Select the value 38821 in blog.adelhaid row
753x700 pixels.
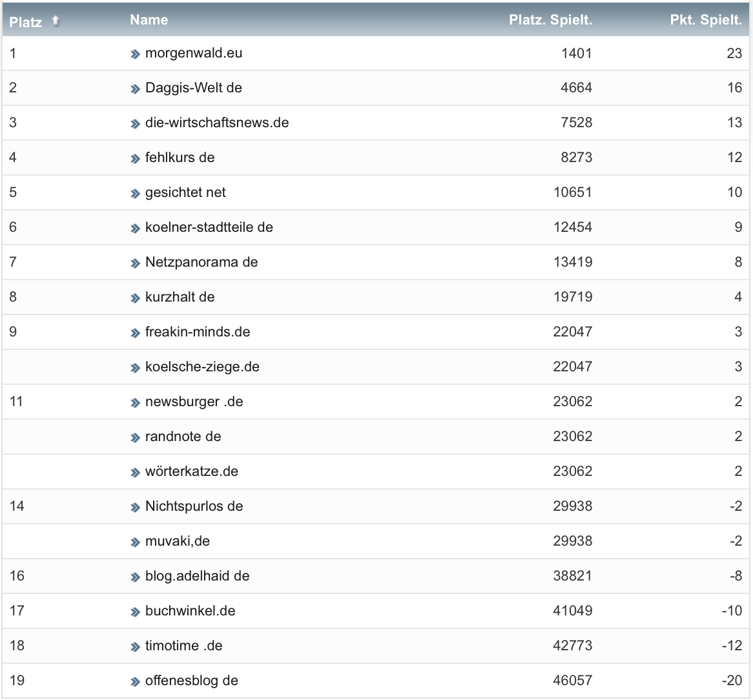(572, 576)
